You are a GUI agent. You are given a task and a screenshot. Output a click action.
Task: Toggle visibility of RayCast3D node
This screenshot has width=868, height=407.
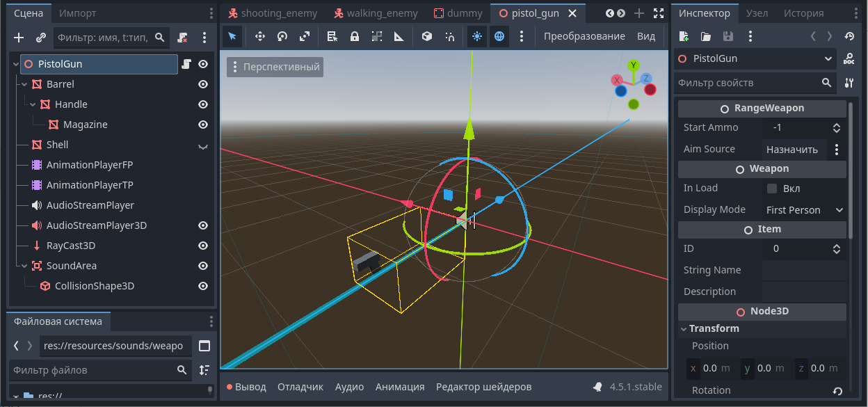click(x=203, y=246)
